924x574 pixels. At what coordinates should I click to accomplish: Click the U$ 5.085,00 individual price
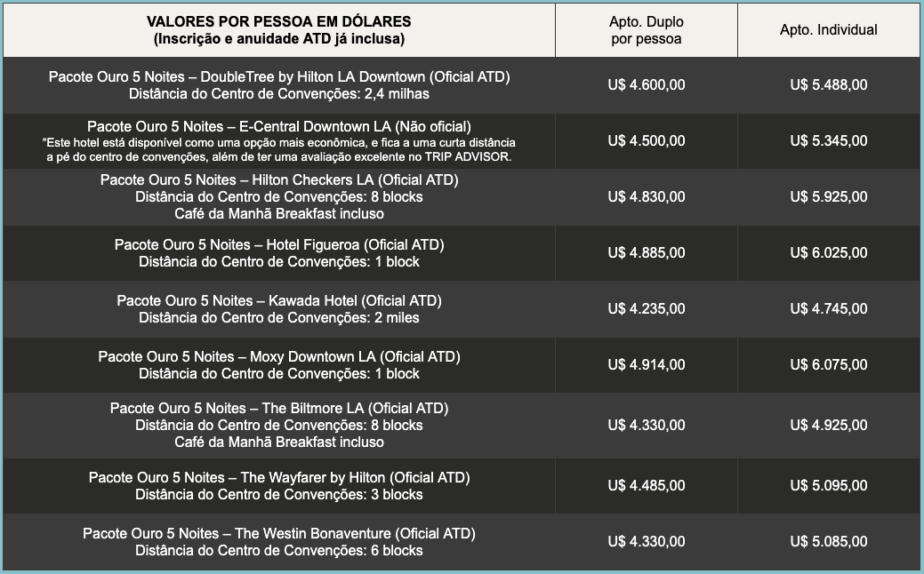(829, 541)
